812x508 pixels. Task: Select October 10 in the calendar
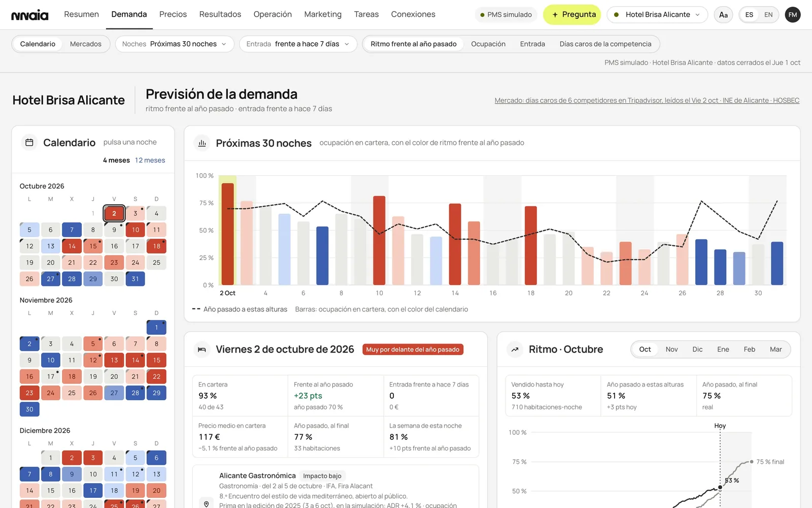tap(136, 230)
